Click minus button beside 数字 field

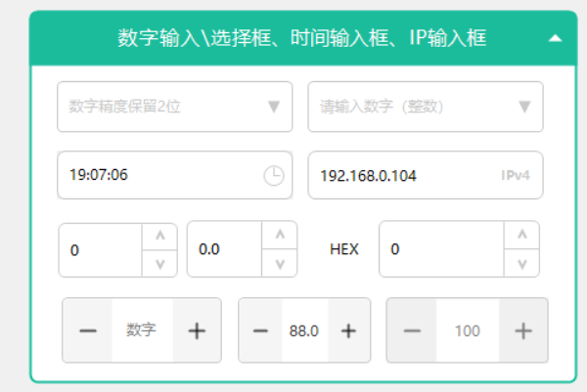pyautogui.click(x=88, y=330)
